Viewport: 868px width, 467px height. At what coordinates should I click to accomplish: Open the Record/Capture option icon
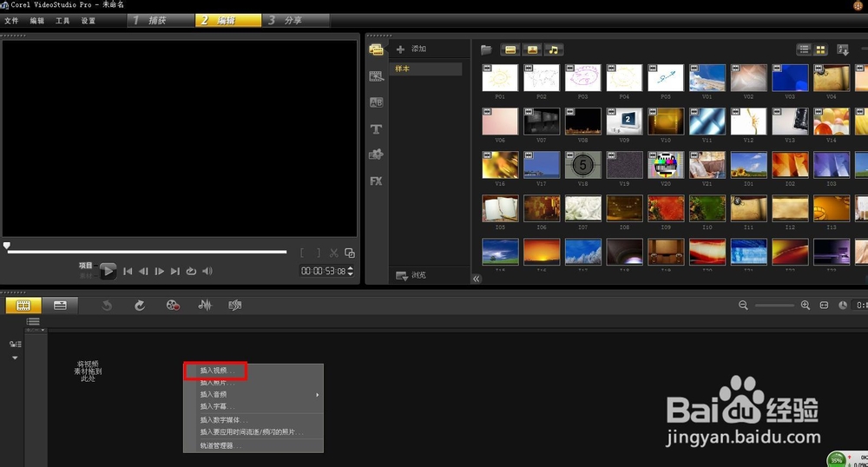[x=173, y=306]
